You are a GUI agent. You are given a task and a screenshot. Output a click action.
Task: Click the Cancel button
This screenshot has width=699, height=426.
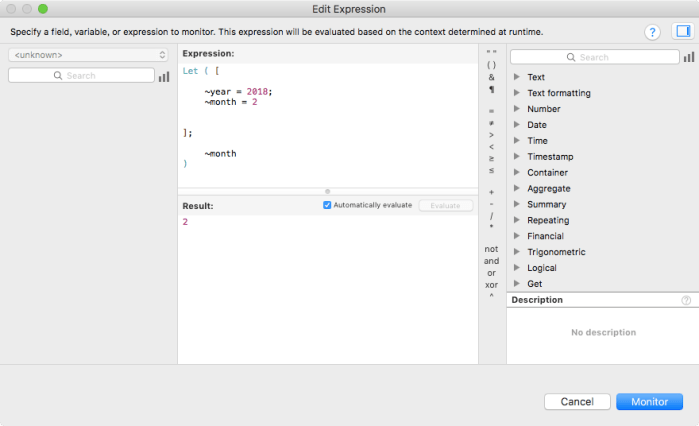577,401
